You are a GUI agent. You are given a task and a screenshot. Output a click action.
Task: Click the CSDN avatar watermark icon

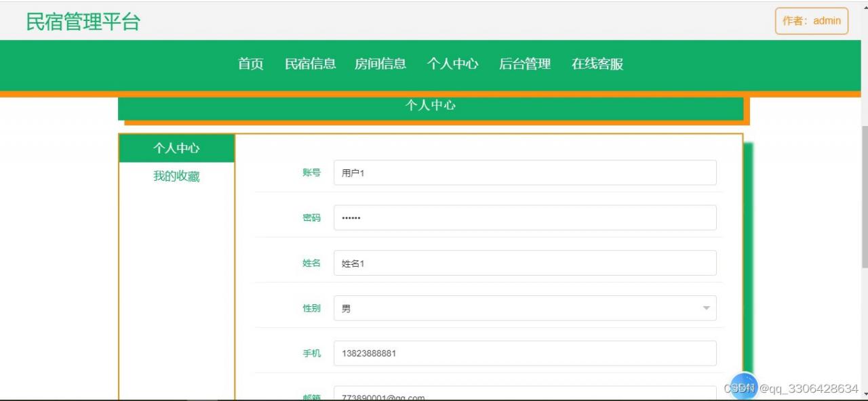(x=745, y=386)
